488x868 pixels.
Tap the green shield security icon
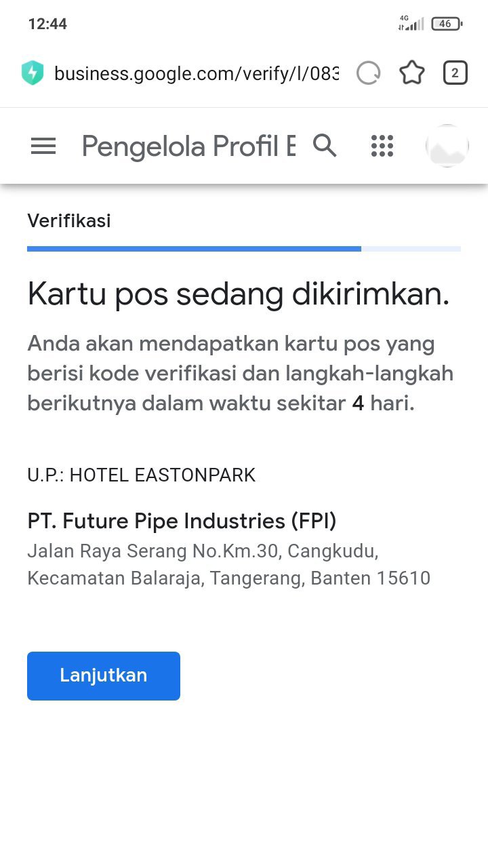point(33,73)
